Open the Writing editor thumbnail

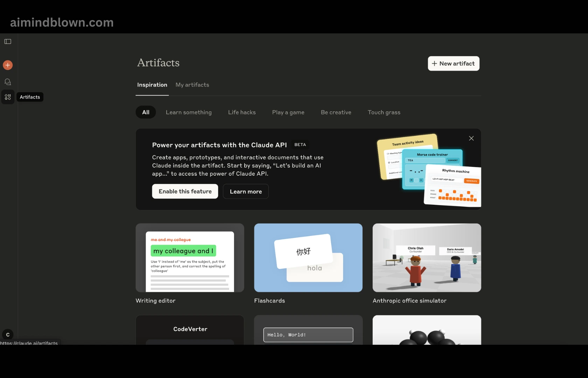point(190,258)
